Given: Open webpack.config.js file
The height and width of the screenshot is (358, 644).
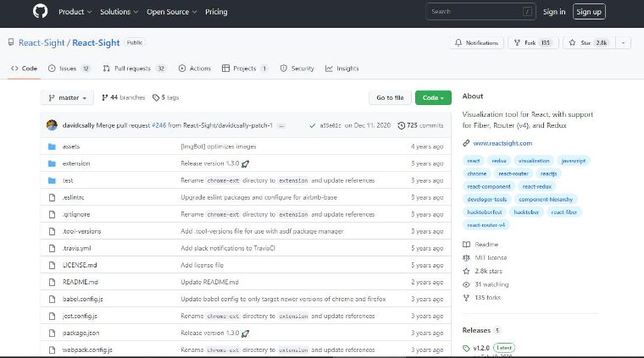Looking at the screenshot, I should pos(87,350).
